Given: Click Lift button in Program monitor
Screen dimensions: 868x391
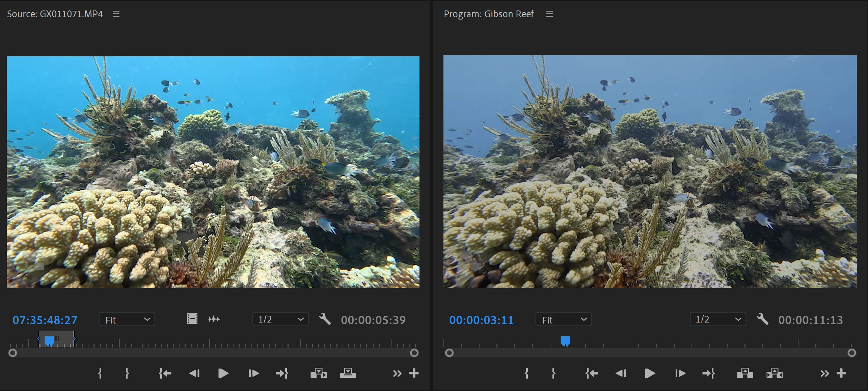Looking at the screenshot, I should click(745, 373).
